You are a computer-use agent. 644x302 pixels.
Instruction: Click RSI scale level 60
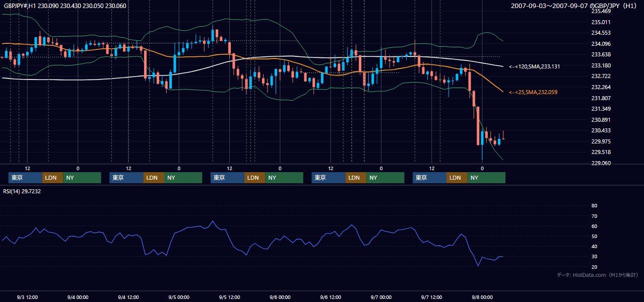point(594,226)
